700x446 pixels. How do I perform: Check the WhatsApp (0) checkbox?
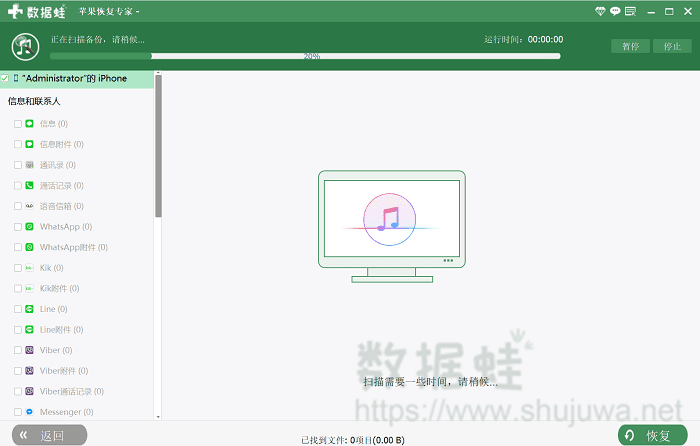click(x=18, y=226)
